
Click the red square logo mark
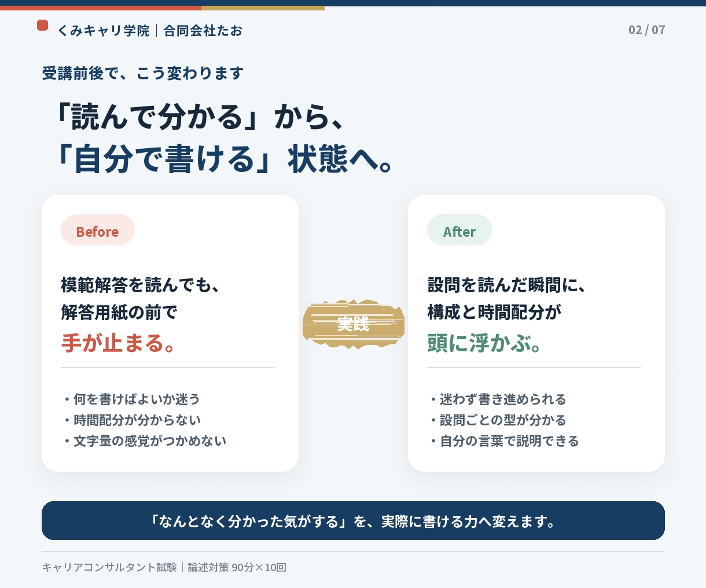[x=42, y=25]
